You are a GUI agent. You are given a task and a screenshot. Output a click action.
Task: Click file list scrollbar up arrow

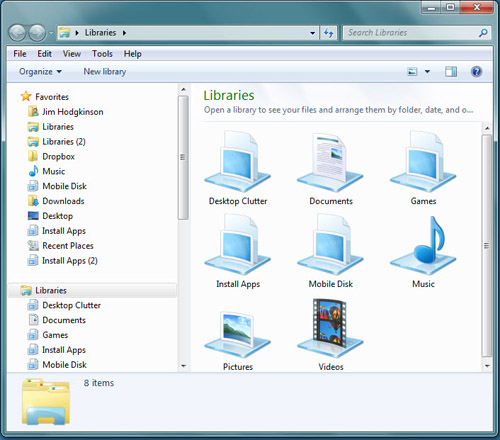click(487, 128)
